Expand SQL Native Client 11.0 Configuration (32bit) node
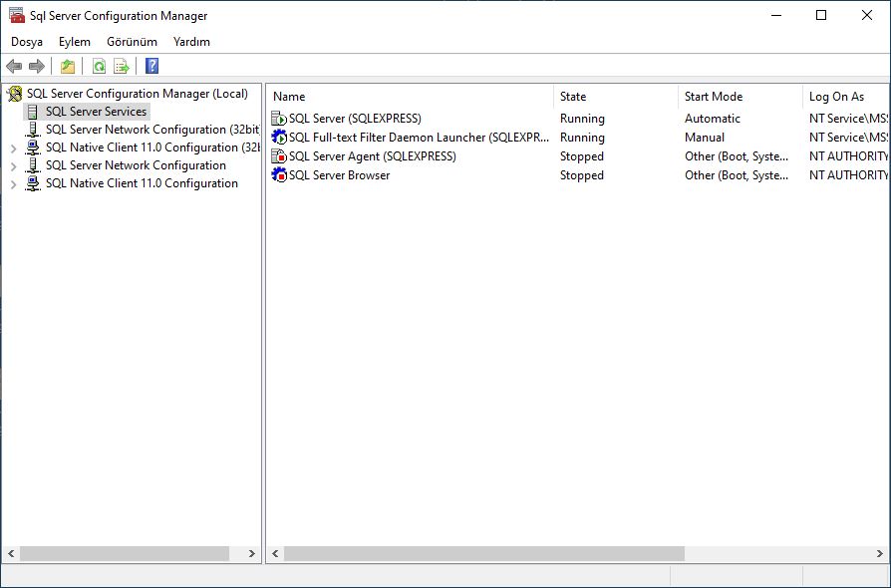891x588 pixels. [14, 148]
